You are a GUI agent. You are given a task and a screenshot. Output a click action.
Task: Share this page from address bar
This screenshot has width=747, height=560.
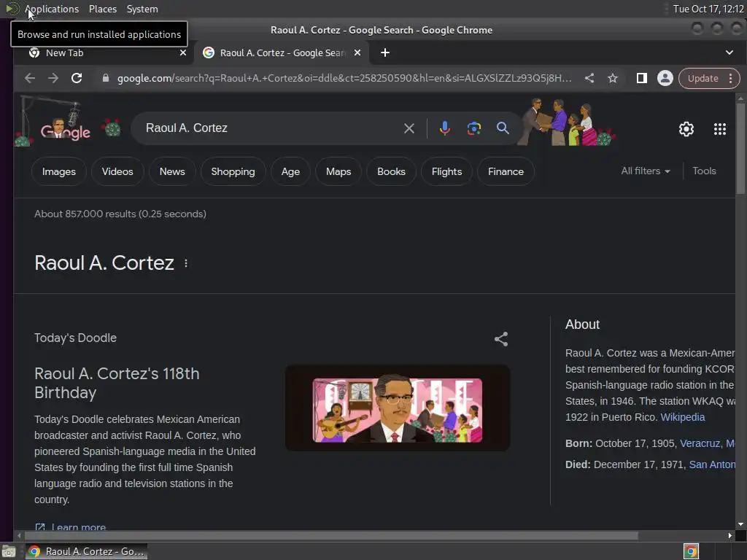coord(589,78)
